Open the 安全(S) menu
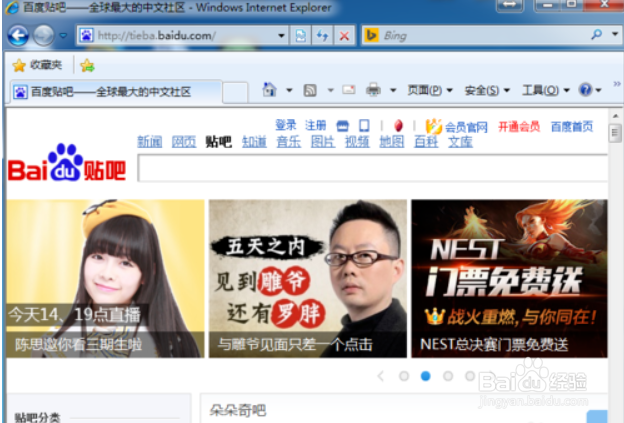 point(487,90)
